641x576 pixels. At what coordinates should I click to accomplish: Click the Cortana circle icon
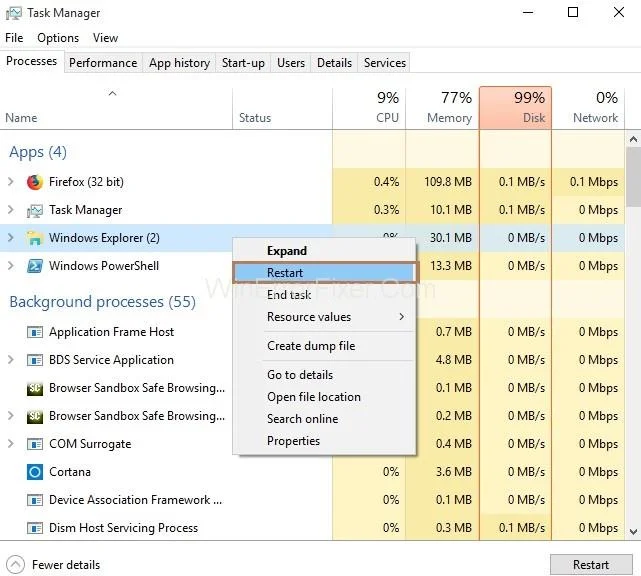click(x=35, y=472)
